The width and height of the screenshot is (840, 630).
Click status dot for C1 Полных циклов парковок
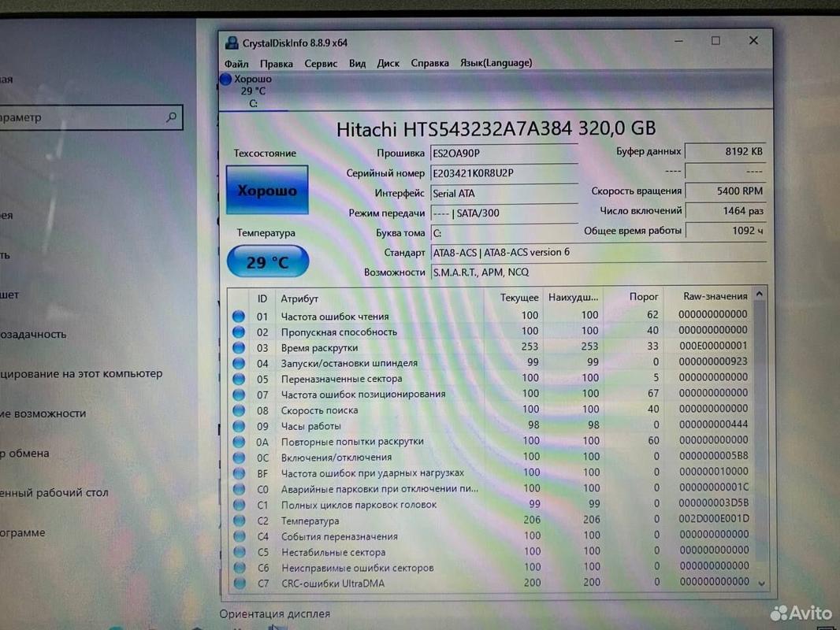[239, 505]
